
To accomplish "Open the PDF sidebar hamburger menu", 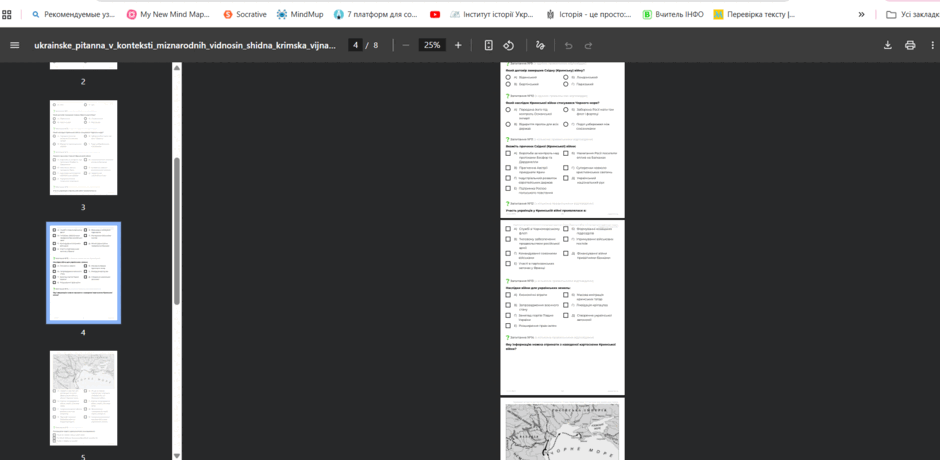I will [15, 45].
